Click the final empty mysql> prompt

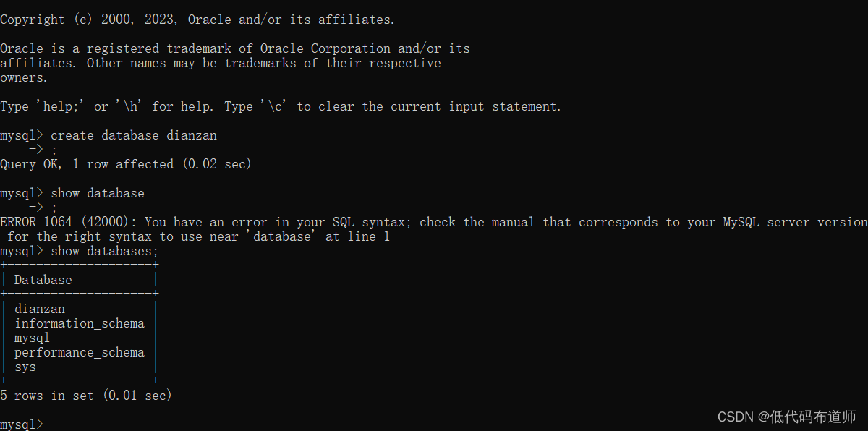22,424
